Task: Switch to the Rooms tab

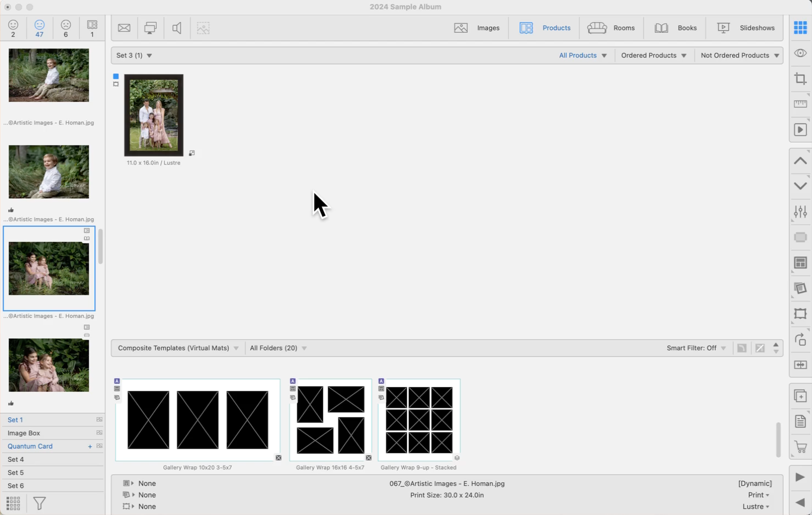Action: point(611,28)
